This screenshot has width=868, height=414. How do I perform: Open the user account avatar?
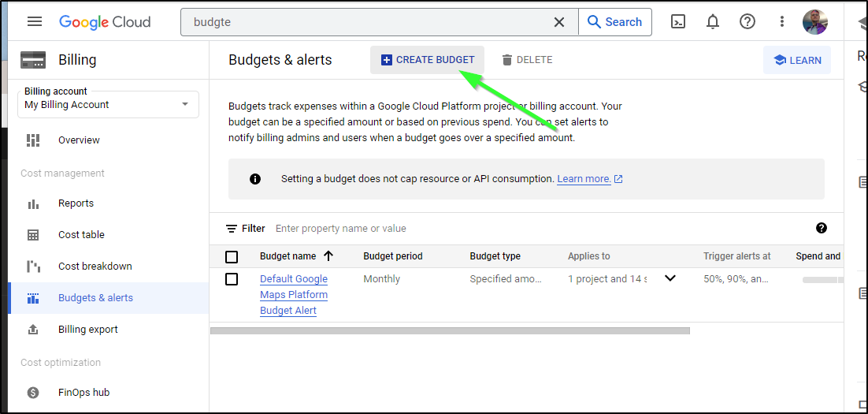pyautogui.click(x=815, y=22)
